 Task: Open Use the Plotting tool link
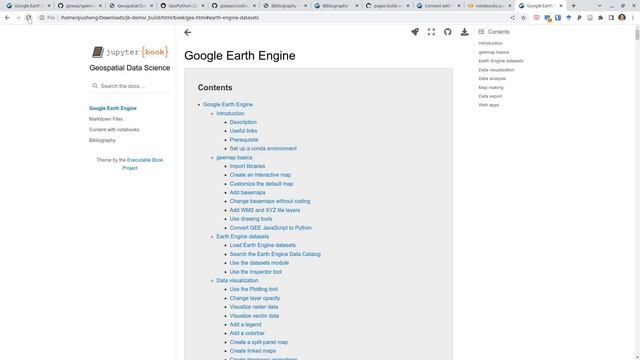point(254,289)
